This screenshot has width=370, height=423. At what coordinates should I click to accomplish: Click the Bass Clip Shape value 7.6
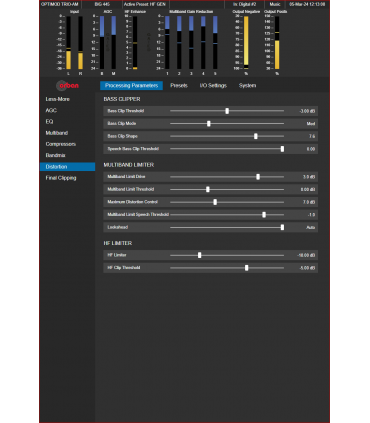pyautogui.click(x=312, y=136)
